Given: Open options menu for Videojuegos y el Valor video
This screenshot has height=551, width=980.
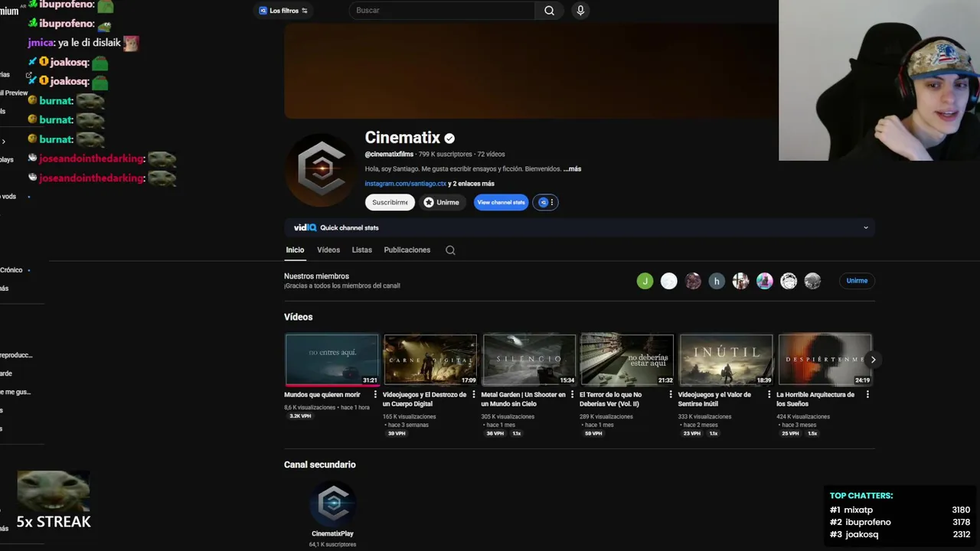Looking at the screenshot, I should (769, 395).
